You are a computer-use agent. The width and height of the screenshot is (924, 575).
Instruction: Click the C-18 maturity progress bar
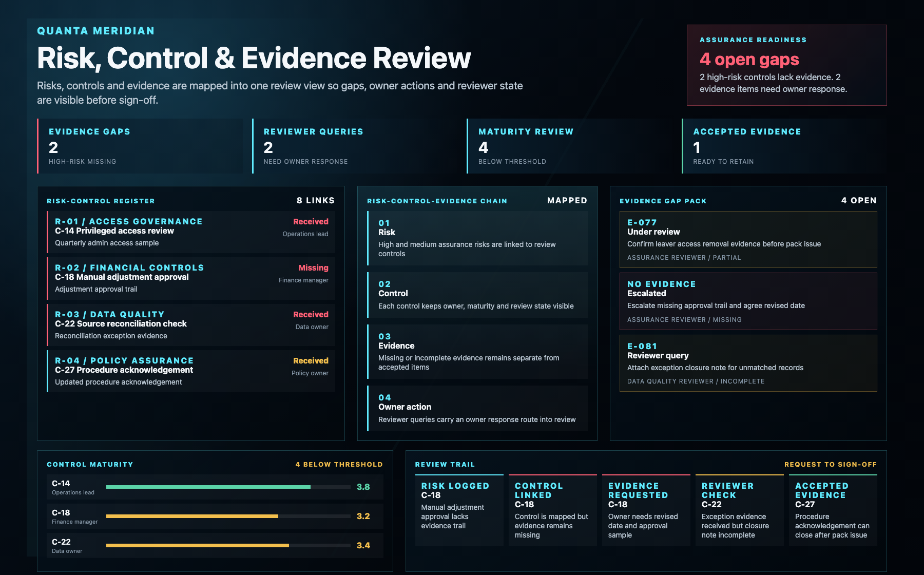pos(228,516)
